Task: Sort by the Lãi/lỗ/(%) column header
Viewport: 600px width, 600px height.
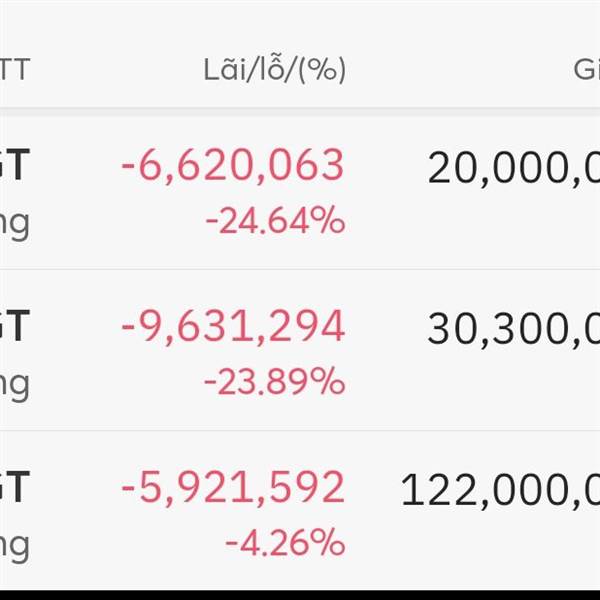Action: point(273,70)
